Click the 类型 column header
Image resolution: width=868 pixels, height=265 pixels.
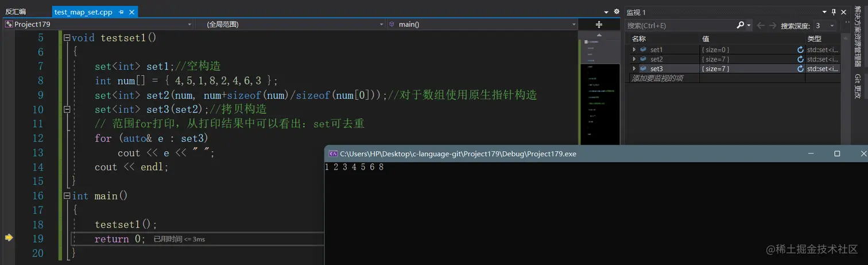pyautogui.click(x=815, y=39)
